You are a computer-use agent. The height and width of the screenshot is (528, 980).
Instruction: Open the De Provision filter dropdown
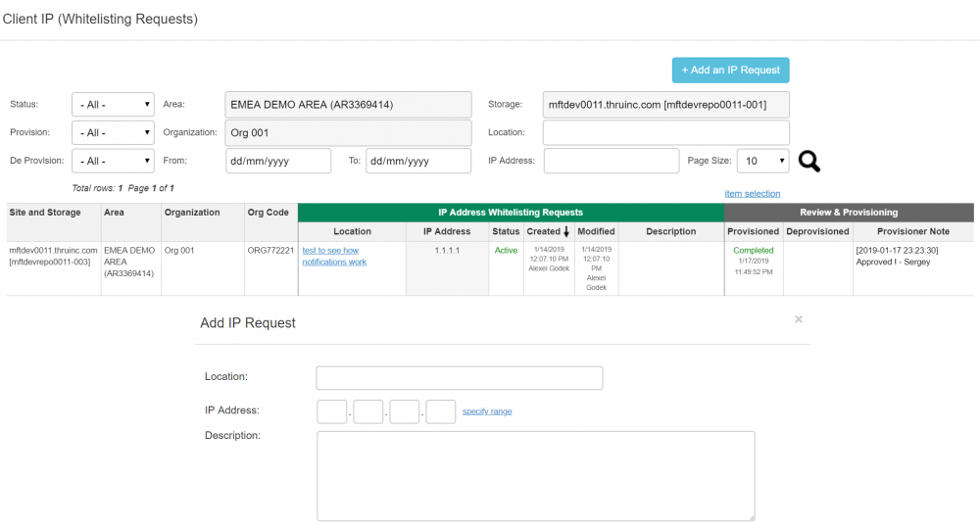(x=113, y=161)
